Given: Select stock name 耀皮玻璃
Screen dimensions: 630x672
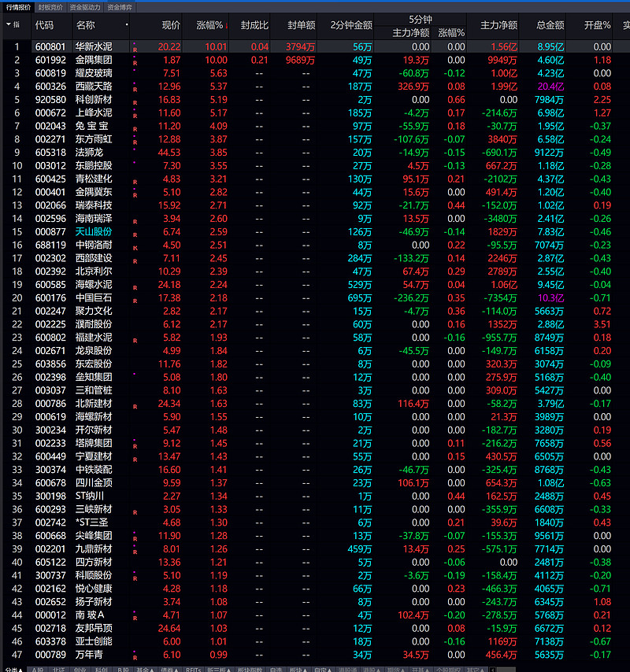Looking at the screenshot, I should point(94,73).
